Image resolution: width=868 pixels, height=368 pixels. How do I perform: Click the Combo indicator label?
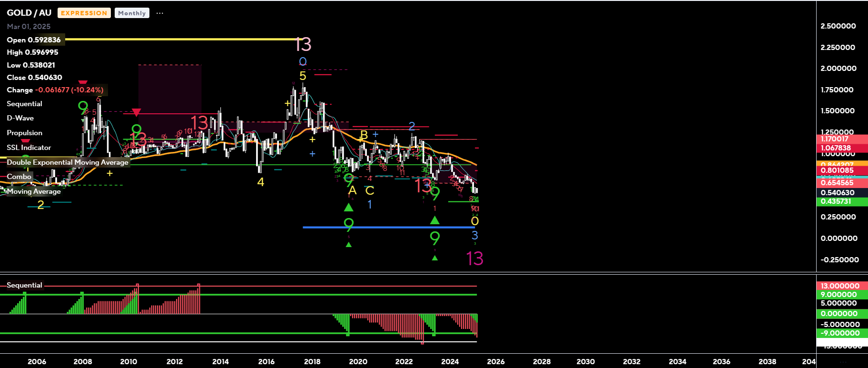click(19, 177)
